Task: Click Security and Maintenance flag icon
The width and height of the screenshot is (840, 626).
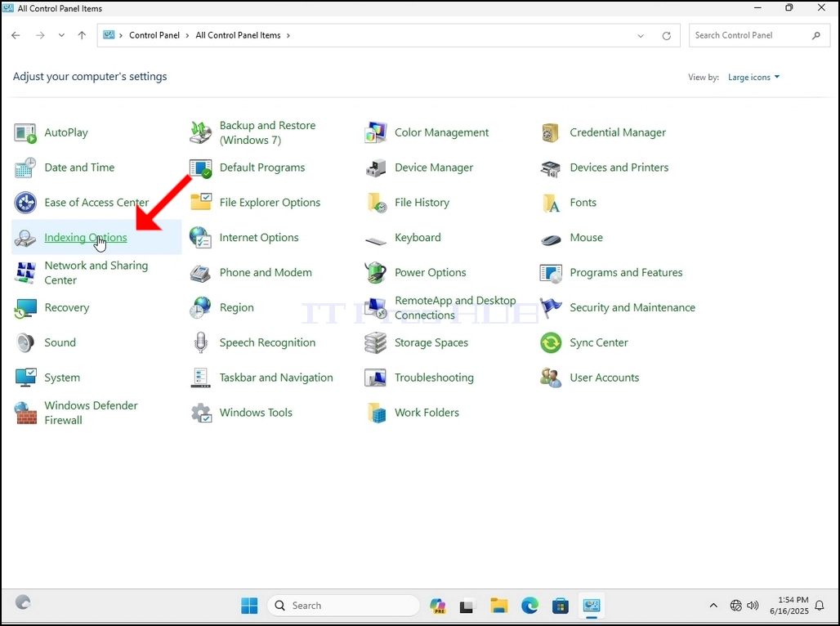Action: click(x=551, y=307)
